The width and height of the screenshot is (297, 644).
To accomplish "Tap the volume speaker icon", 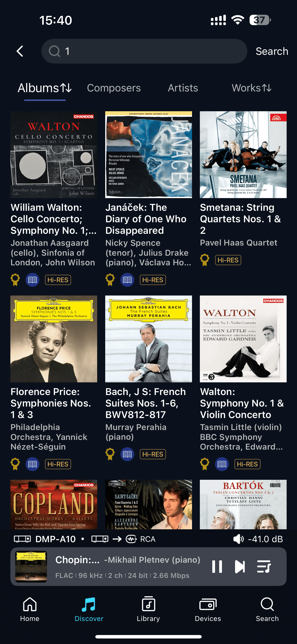I will pos(238,539).
